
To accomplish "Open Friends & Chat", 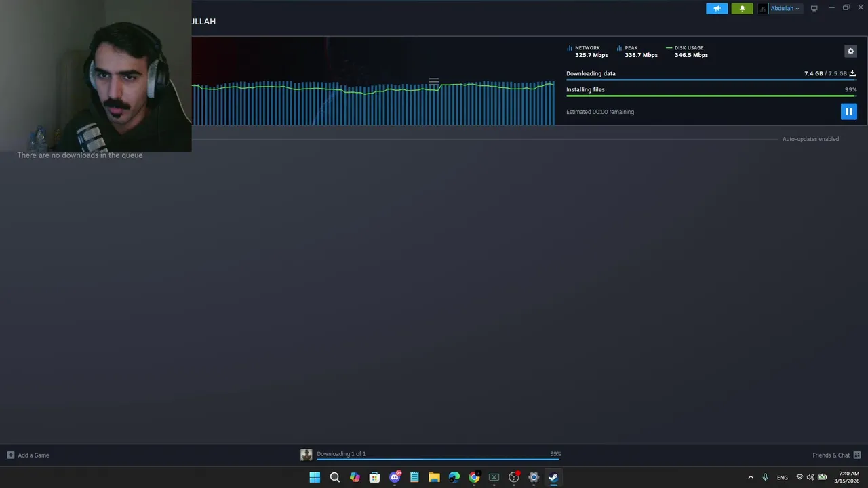I will click(x=836, y=455).
